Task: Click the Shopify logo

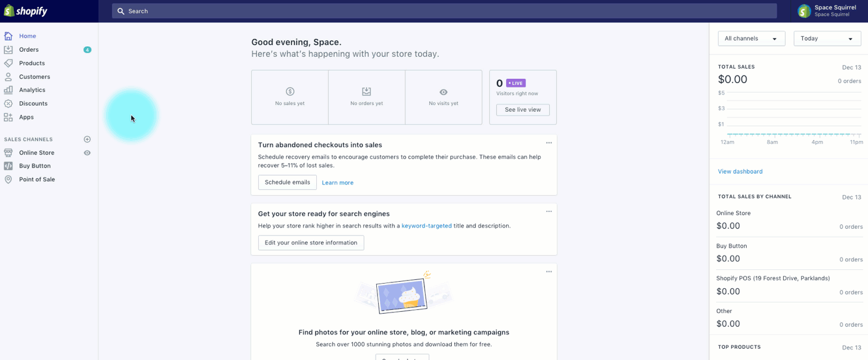Action: [x=26, y=11]
